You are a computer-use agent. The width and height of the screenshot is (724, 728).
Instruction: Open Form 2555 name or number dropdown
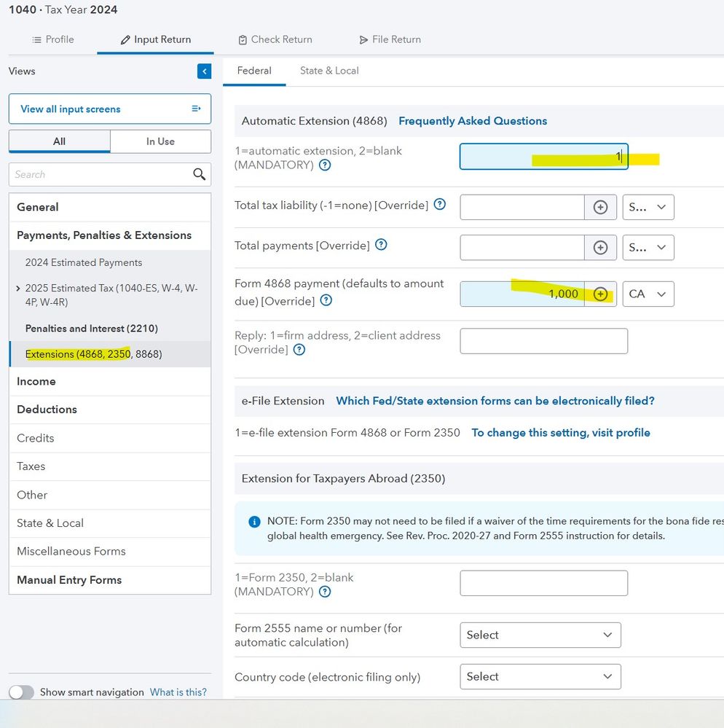tap(540, 635)
